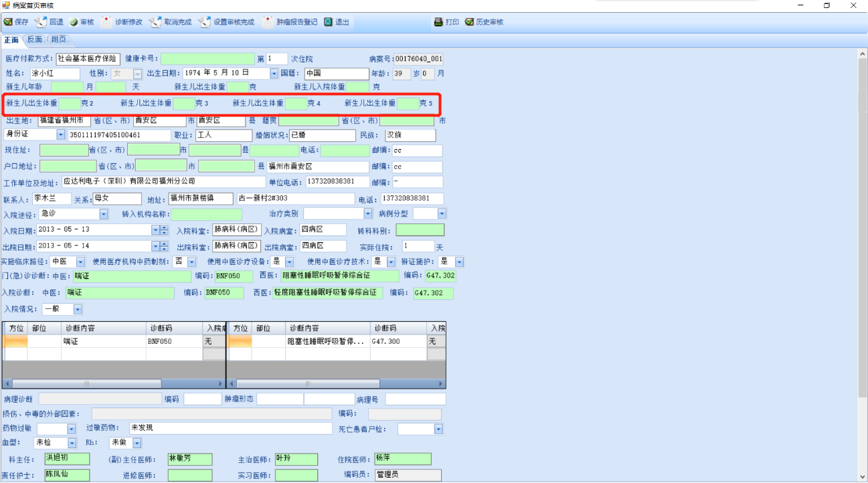868x483 pixels.
Task: Open the 入院日期 calendar dropdown arrow
Action: tap(156, 229)
